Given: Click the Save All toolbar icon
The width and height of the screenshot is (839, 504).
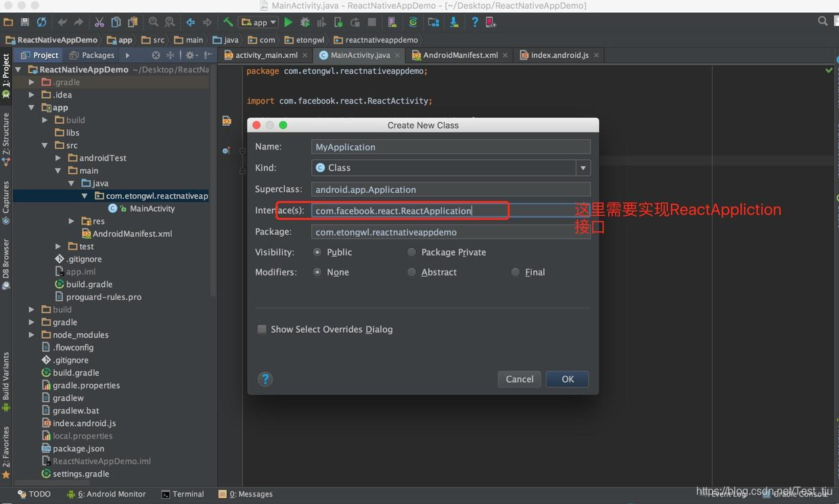Looking at the screenshot, I should click(25, 22).
